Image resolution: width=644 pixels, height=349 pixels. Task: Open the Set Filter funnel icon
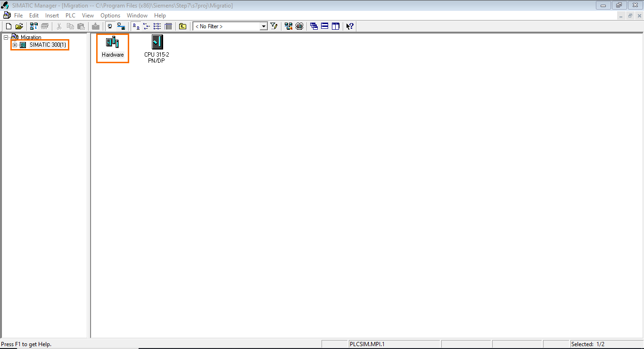pos(273,26)
